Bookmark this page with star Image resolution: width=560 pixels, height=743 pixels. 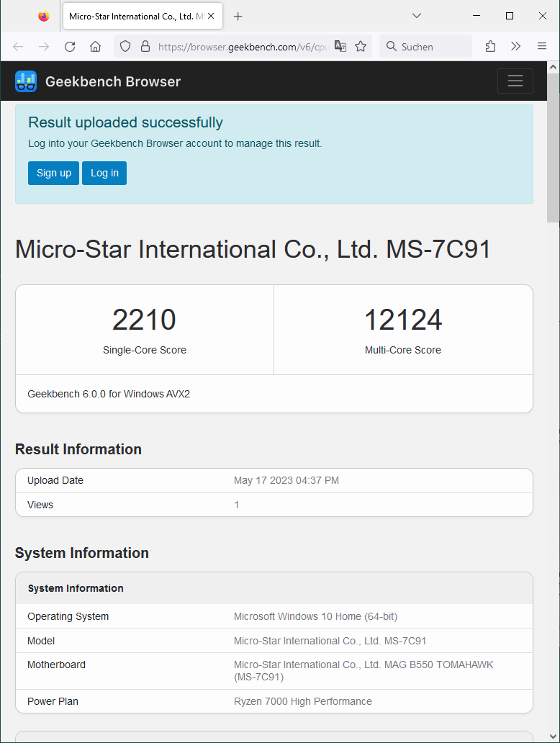[361, 46]
